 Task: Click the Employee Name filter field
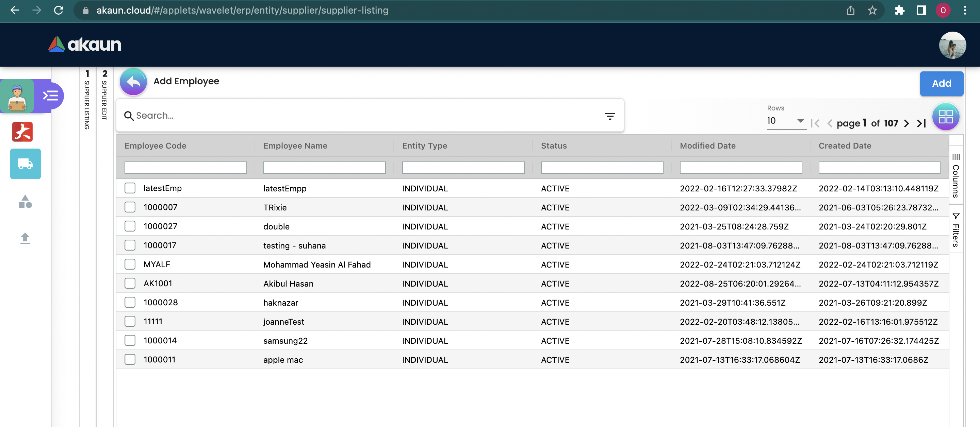click(x=324, y=168)
